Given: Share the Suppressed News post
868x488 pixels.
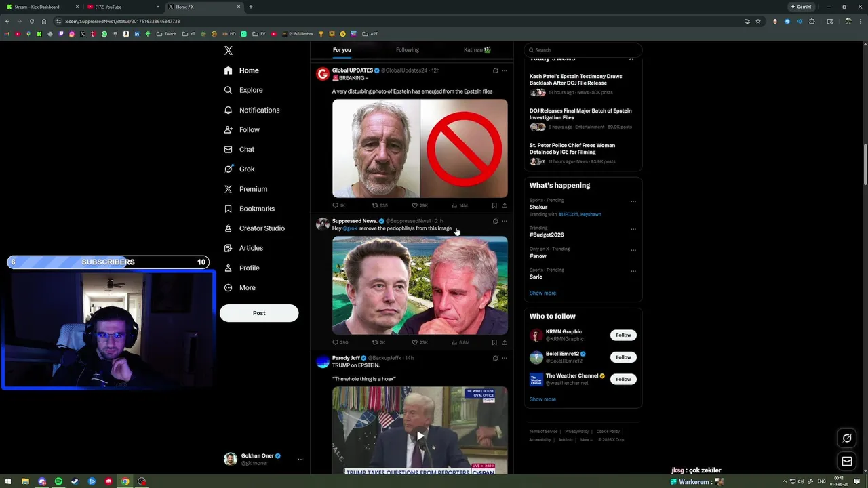Looking at the screenshot, I should [x=505, y=342].
